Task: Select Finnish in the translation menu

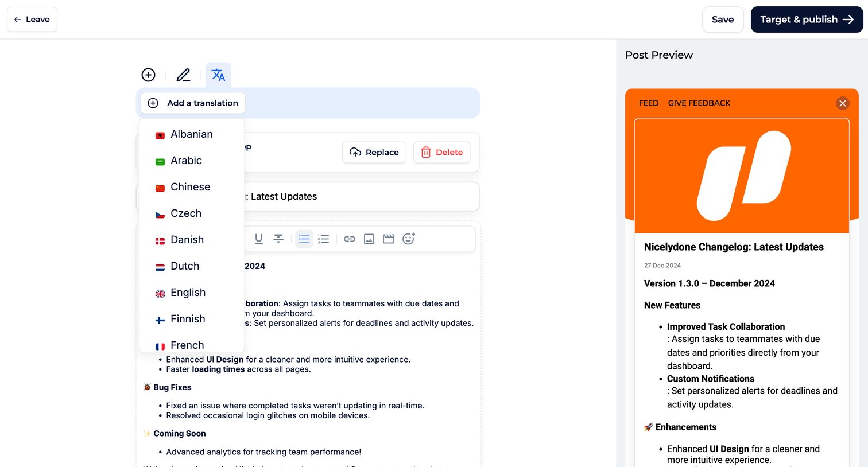Action: [x=192, y=319]
